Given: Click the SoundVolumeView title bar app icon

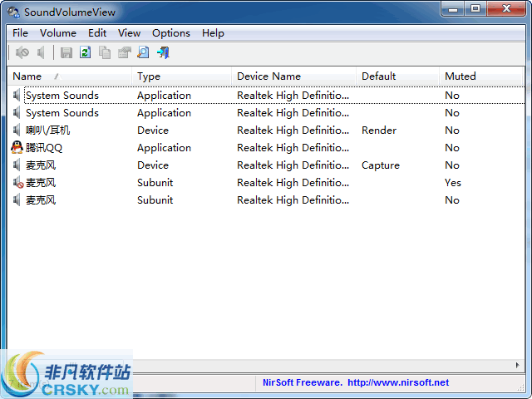Looking at the screenshot, I should (13, 12).
